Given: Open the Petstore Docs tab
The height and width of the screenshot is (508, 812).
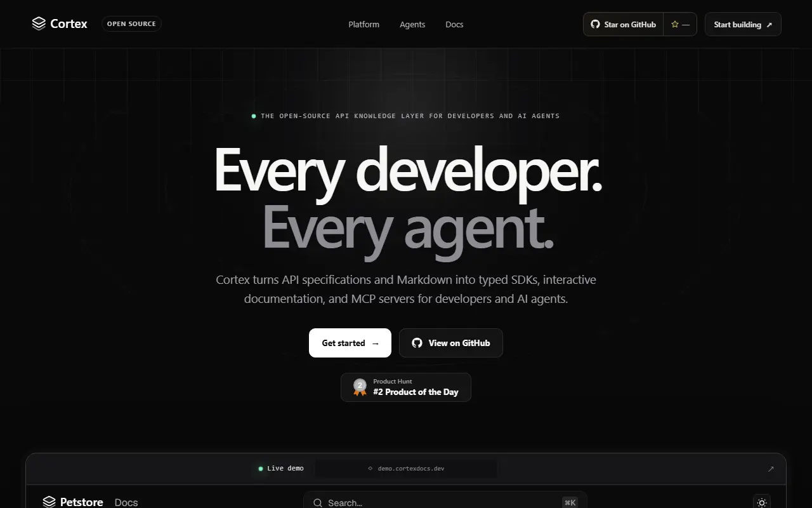Looking at the screenshot, I should pyautogui.click(x=126, y=502).
